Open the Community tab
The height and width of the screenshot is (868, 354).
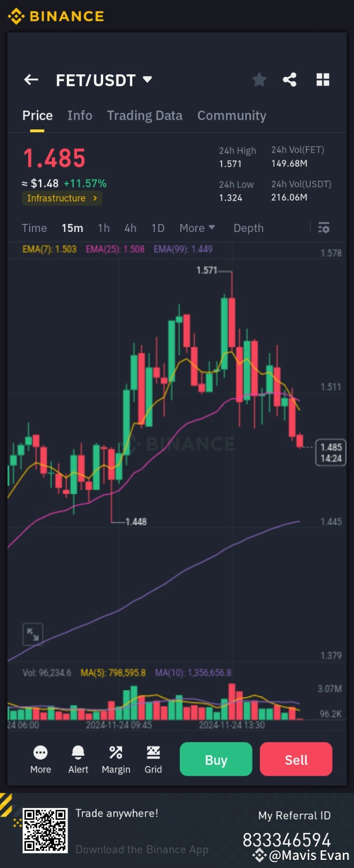pyautogui.click(x=232, y=115)
